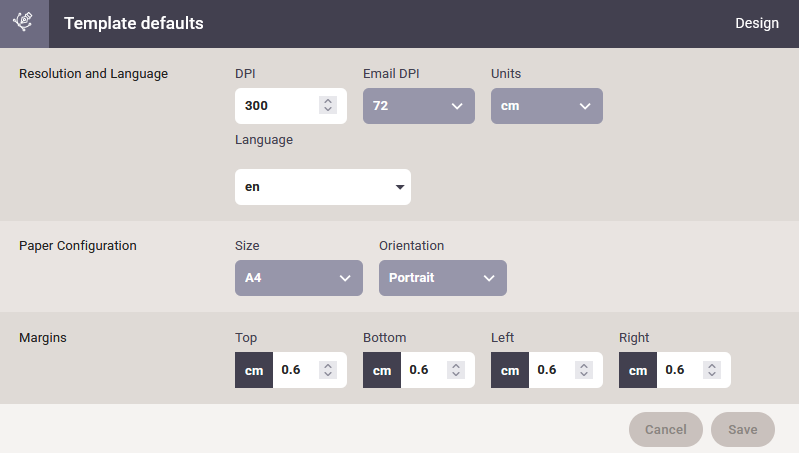Click the Cancel button
The height and width of the screenshot is (453, 799).
click(x=665, y=430)
